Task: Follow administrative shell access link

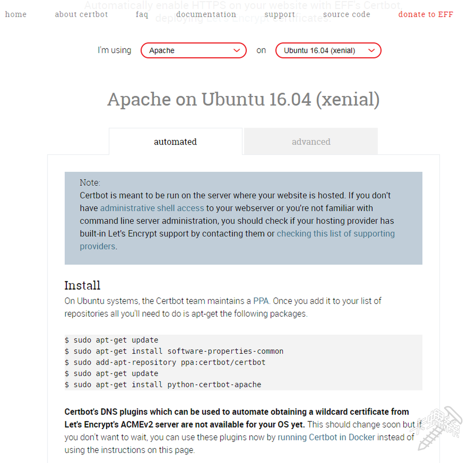Action: tap(152, 208)
